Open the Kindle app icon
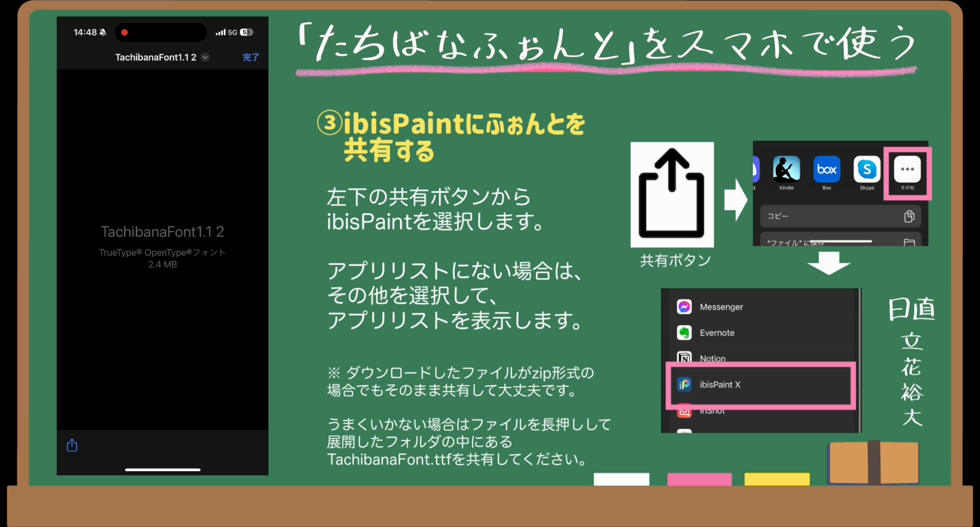The height and width of the screenshot is (527, 980). click(x=786, y=169)
